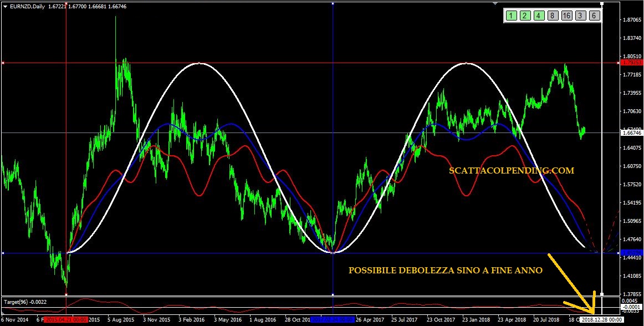Click the blue price label on price axis

631,253
